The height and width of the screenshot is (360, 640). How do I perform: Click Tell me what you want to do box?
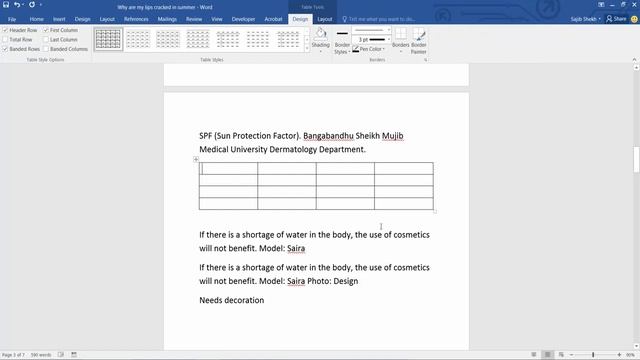379,19
